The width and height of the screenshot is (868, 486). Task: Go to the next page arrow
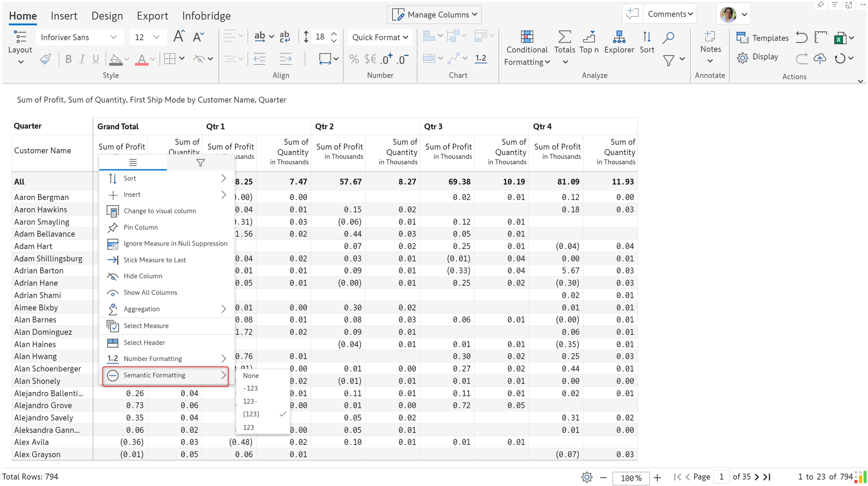(x=757, y=477)
